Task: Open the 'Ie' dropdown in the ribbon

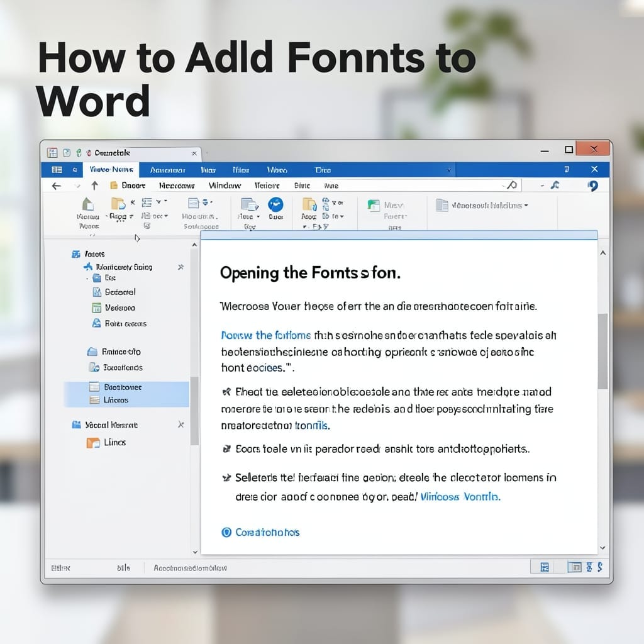Action: [341, 216]
